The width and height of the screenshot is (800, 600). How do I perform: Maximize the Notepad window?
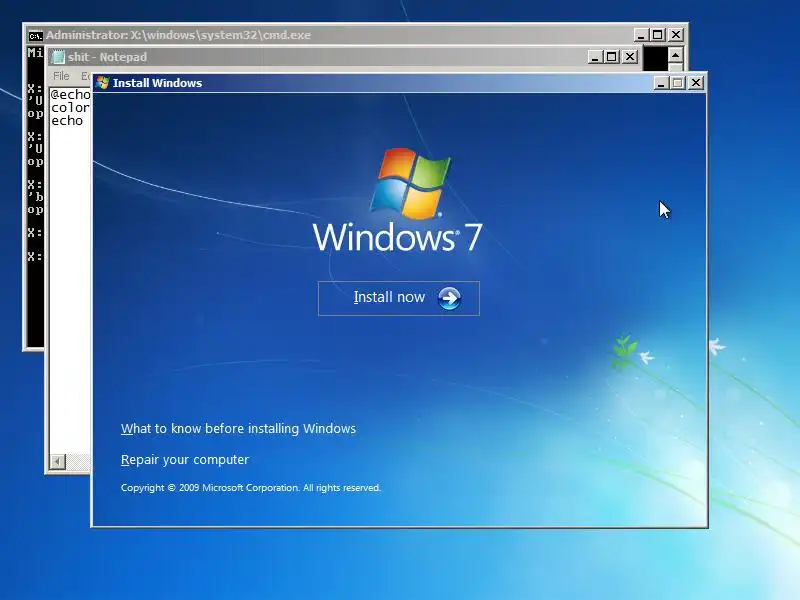[612, 57]
